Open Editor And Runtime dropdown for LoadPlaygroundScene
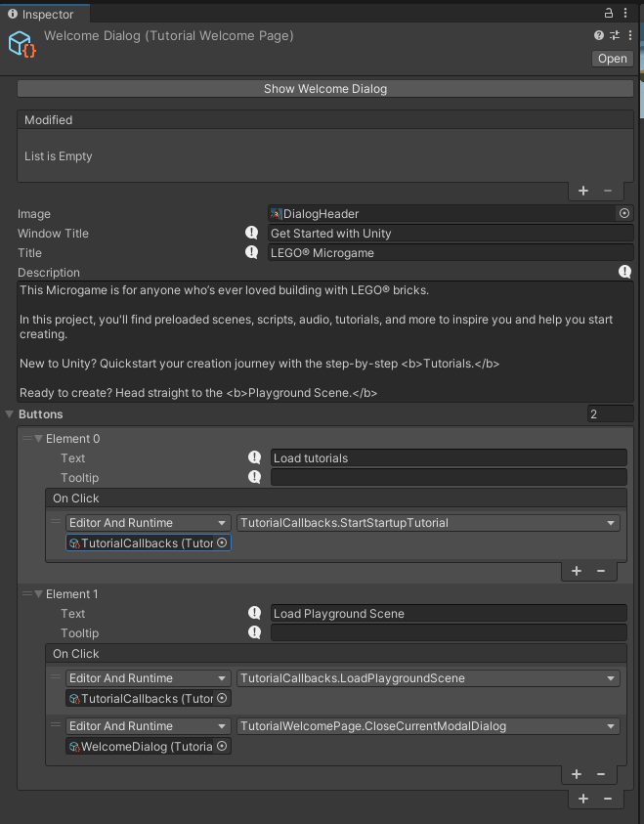The width and height of the screenshot is (644, 824). coord(149,678)
